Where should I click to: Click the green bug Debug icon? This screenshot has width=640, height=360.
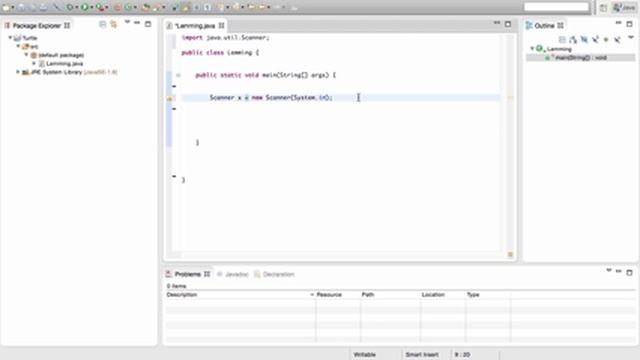click(x=70, y=7)
